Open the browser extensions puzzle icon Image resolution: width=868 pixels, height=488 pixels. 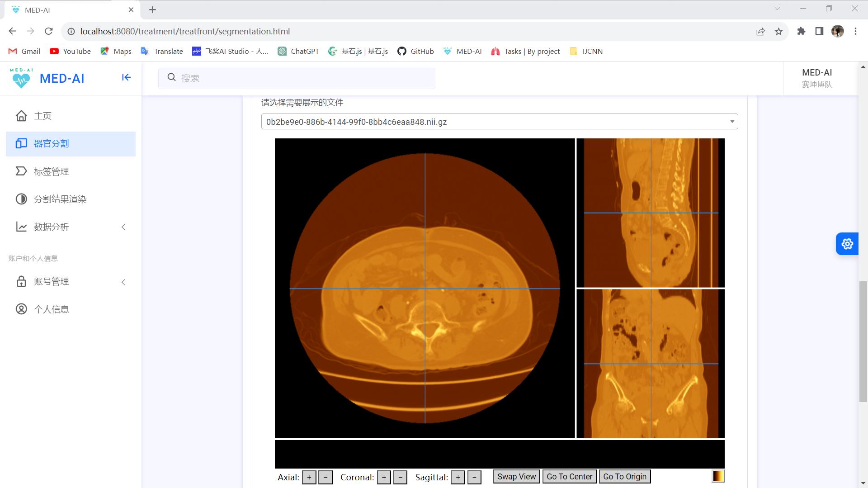coord(801,31)
